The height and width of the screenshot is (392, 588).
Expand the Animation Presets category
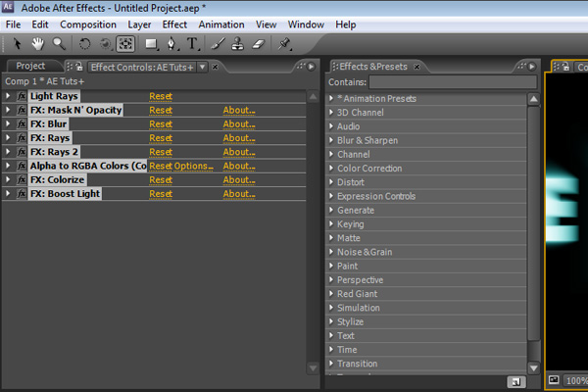331,98
